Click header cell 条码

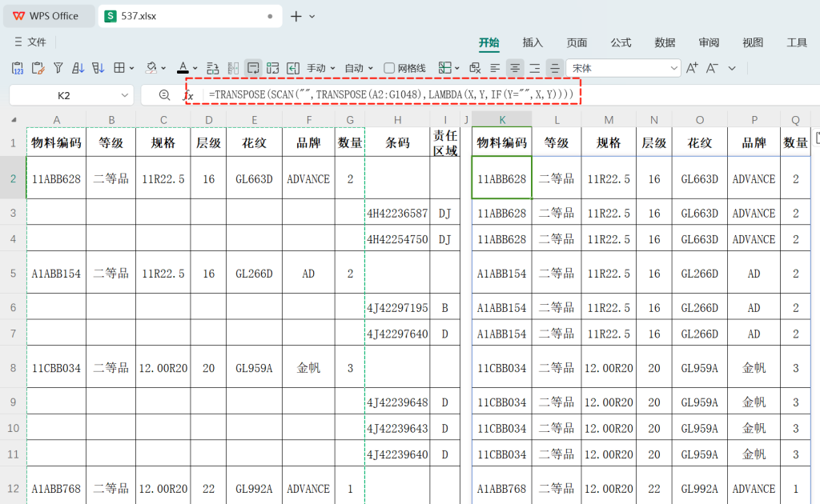tap(397, 142)
